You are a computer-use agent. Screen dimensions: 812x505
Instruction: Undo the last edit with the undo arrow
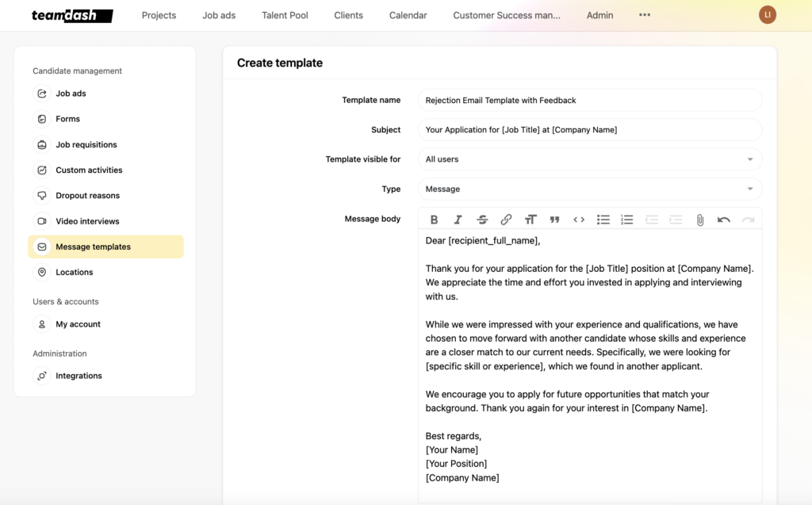point(723,220)
